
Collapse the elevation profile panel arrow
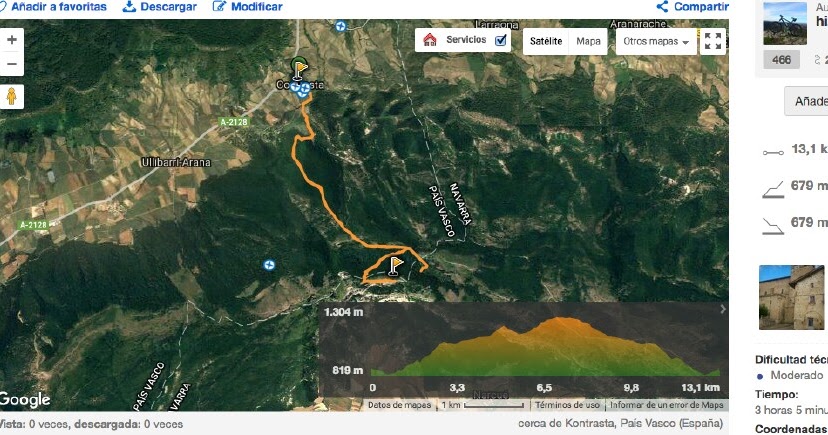point(723,309)
